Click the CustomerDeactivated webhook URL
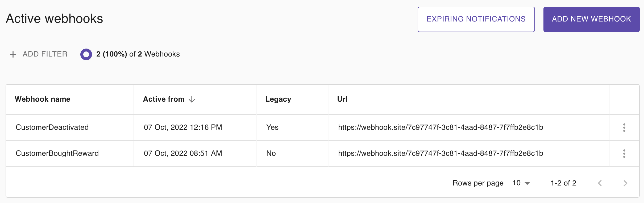The image size is (644, 203). click(x=441, y=127)
